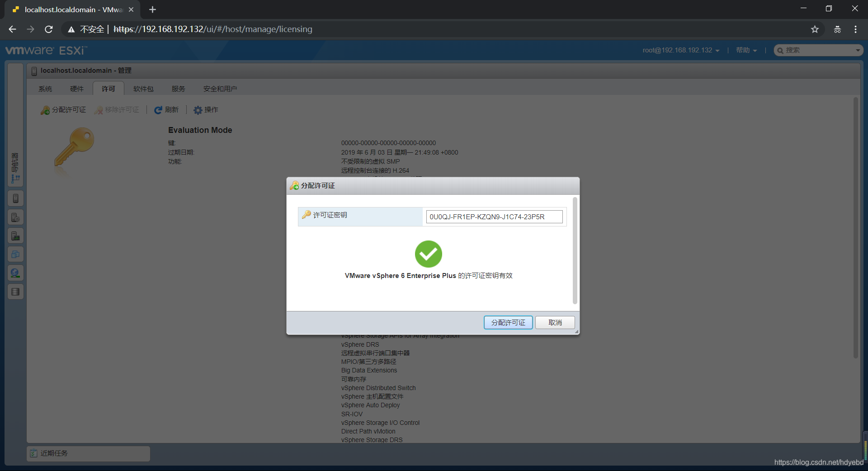The width and height of the screenshot is (868, 471).
Task: Click the 'vSphere Distributed Switch' text
Action: [378, 388]
